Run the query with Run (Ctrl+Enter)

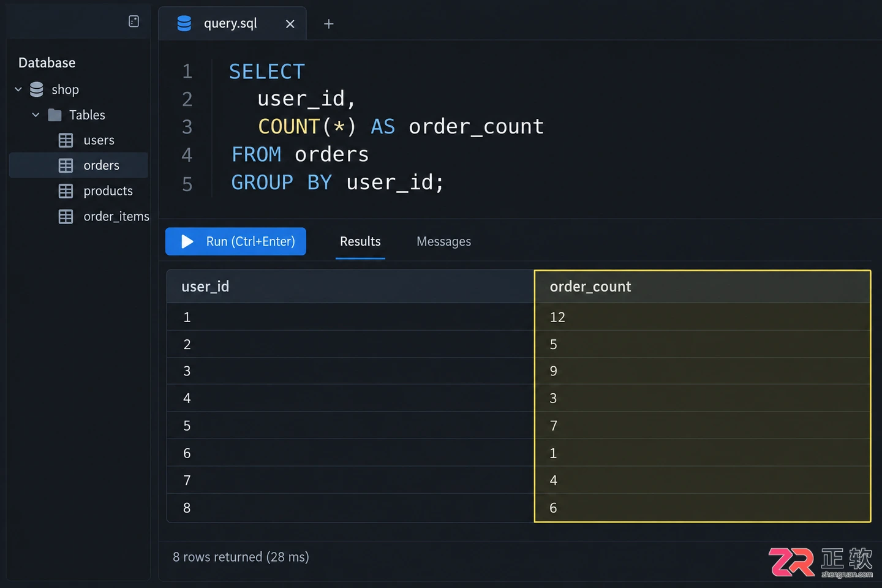click(x=236, y=241)
